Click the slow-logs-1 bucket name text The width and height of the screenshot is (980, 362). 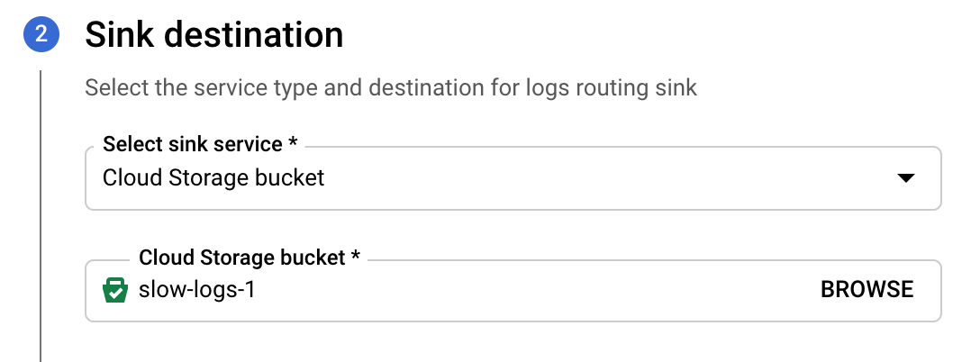[197, 290]
